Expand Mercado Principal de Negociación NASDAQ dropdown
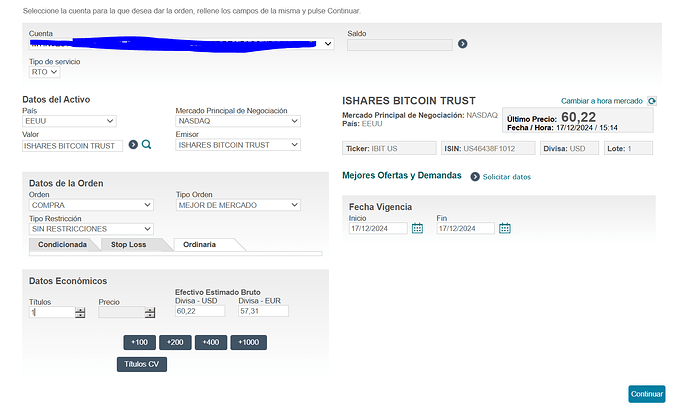This screenshot has height=408, width=690. (238, 121)
